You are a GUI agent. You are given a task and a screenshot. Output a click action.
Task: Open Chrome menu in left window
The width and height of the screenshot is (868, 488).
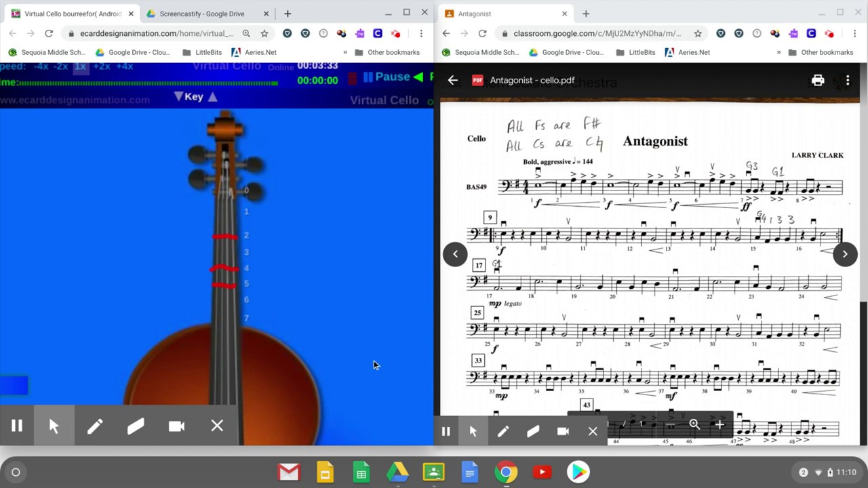tap(421, 33)
